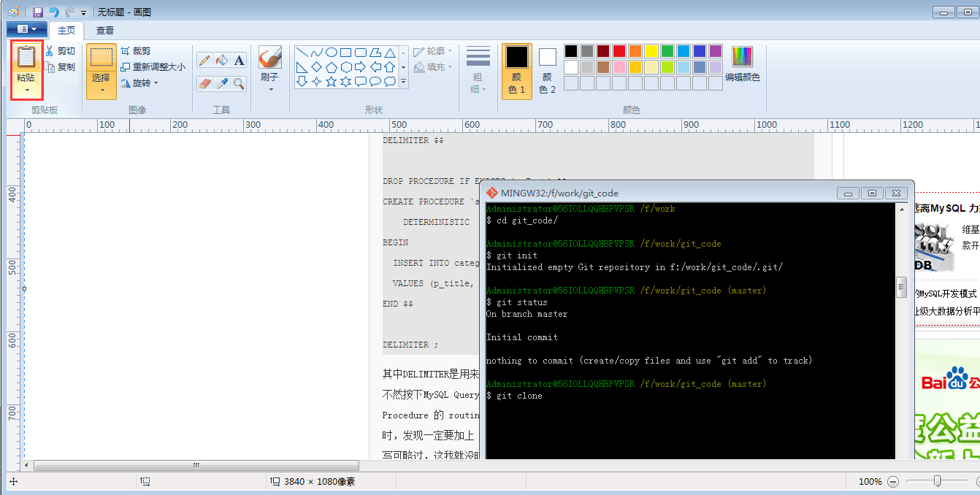Select the Magnifier tool
The height and width of the screenshot is (495, 980).
[x=239, y=84]
